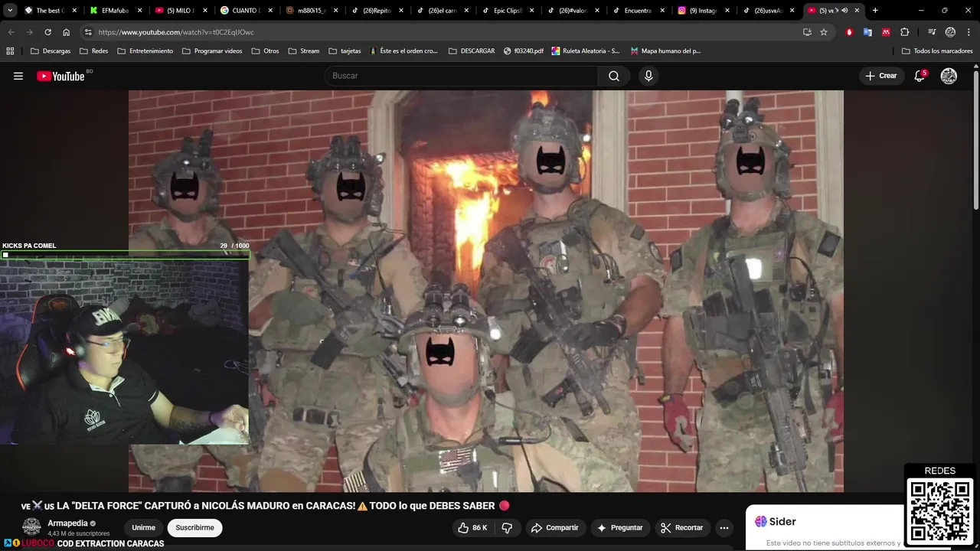Click the Crear button
This screenshot has width=980, height=551.
[x=880, y=76]
